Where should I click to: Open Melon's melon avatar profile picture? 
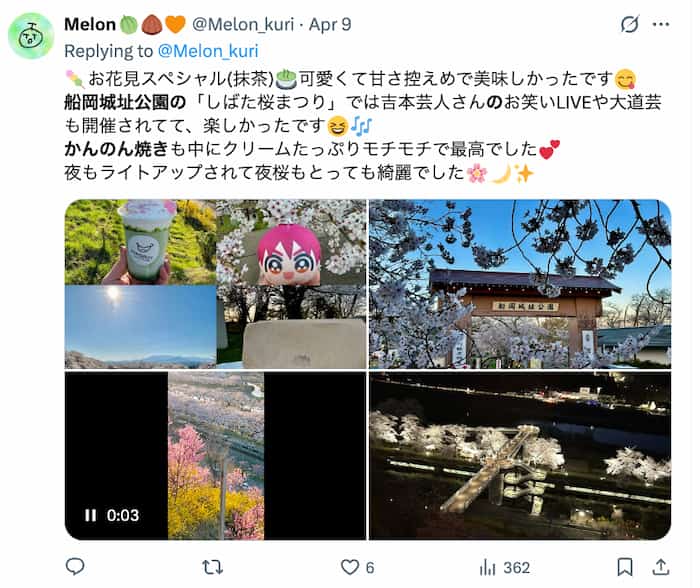tap(31, 36)
